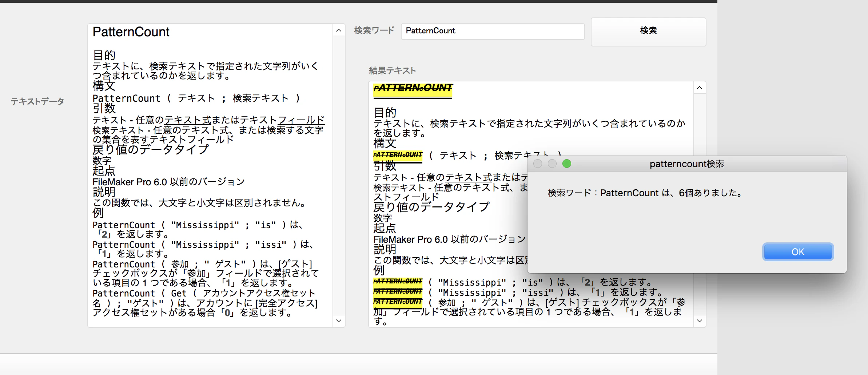Click the 検索ワード label
The height and width of the screenshot is (375, 868).
(x=374, y=31)
